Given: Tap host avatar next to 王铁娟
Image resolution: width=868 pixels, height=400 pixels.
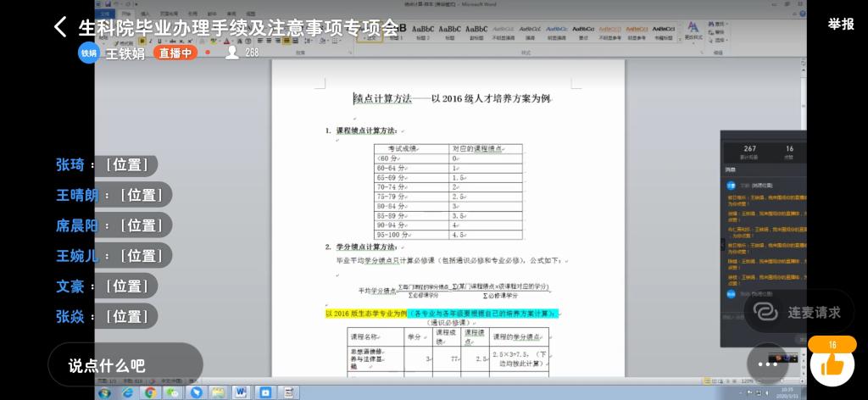Looking at the screenshot, I should (89, 53).
